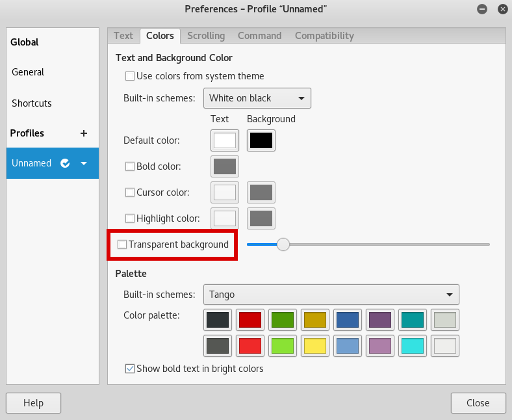
Task: Edit the dark red palette color swatch
Action: point(250,320)
